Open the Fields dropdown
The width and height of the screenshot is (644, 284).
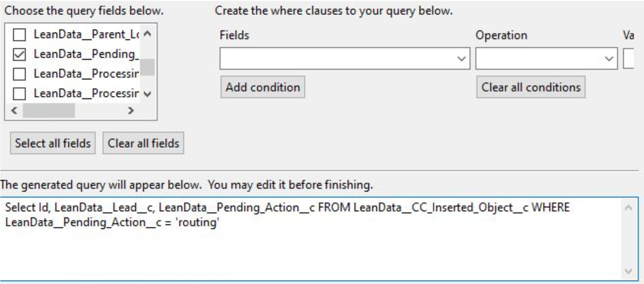pos(345,59)
